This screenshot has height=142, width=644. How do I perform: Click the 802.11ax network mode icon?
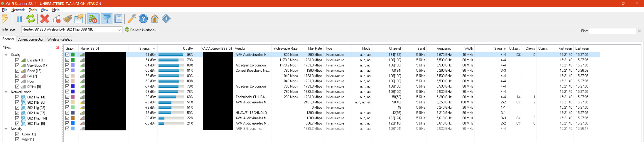(x=23, y=124)
